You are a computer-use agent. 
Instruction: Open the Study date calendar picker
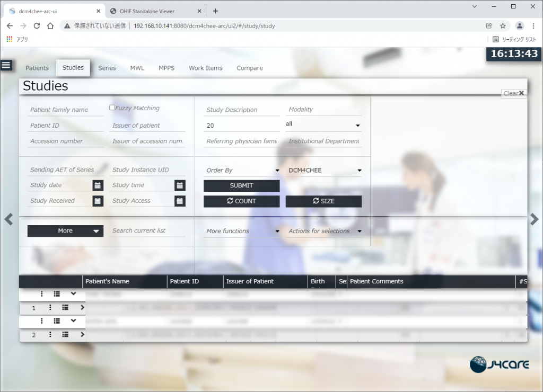pos(98,185)
